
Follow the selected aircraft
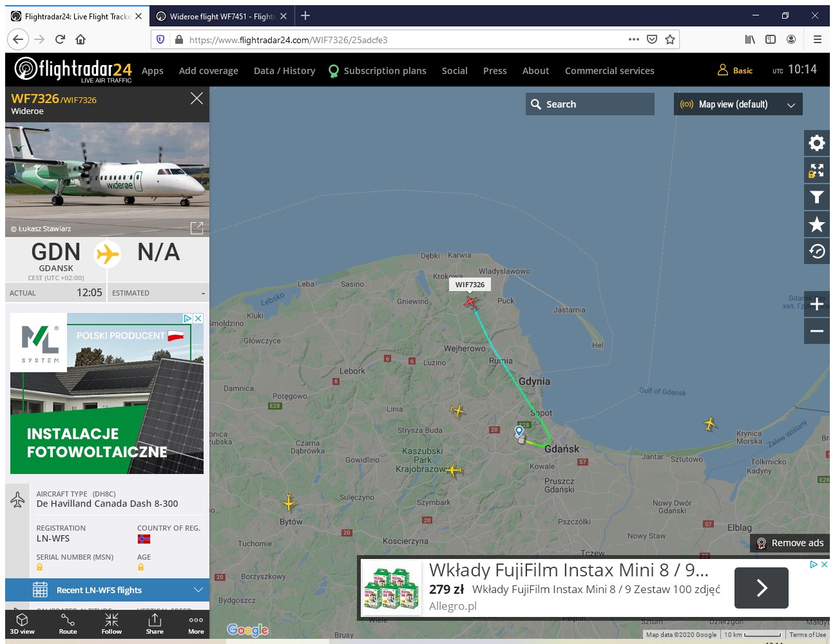[x=111, y=623]
